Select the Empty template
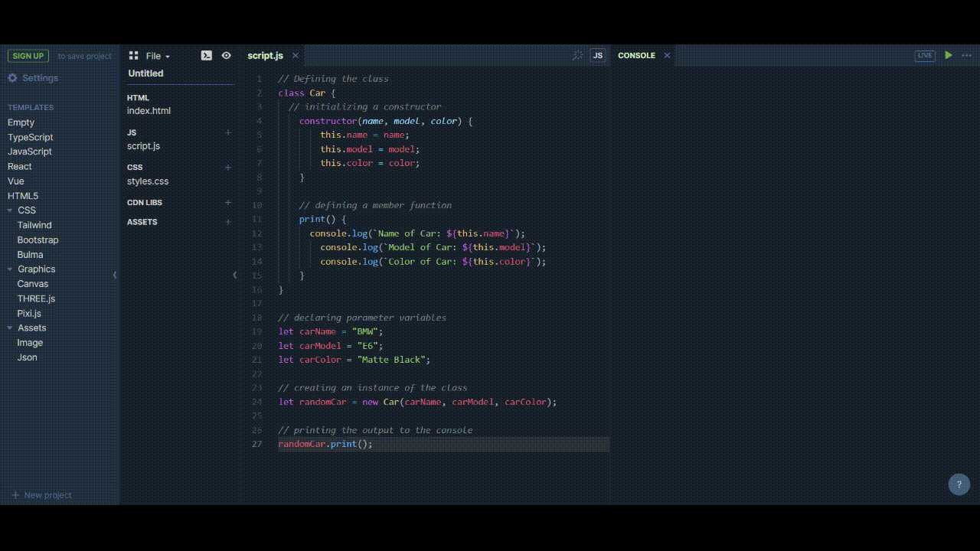This screenshot has width=980, height=551. point(21,122)
